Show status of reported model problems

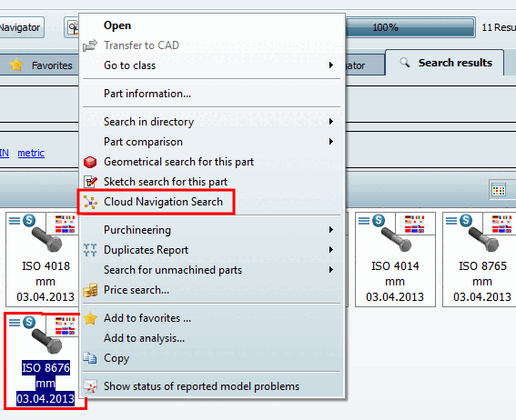point(211,386)
